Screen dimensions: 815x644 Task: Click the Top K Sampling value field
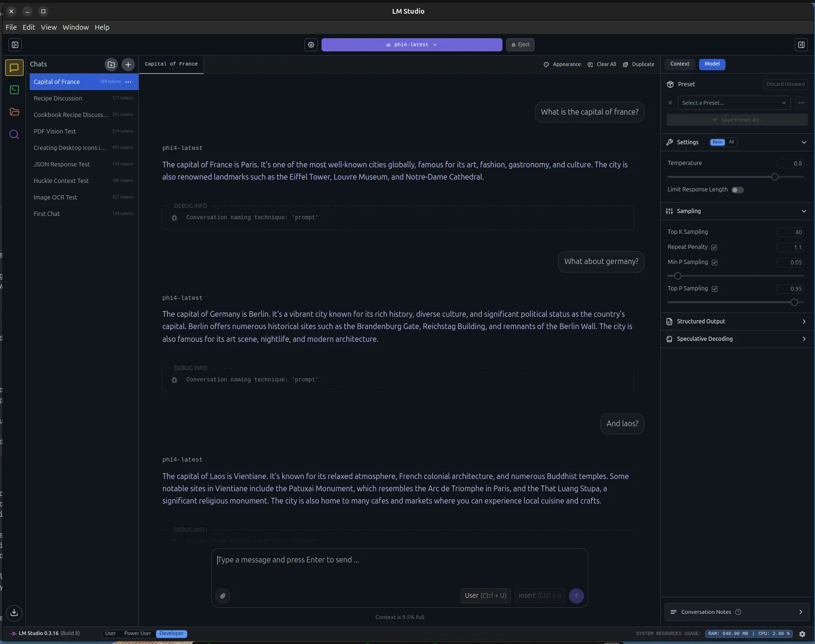click(x=790, y=232)
